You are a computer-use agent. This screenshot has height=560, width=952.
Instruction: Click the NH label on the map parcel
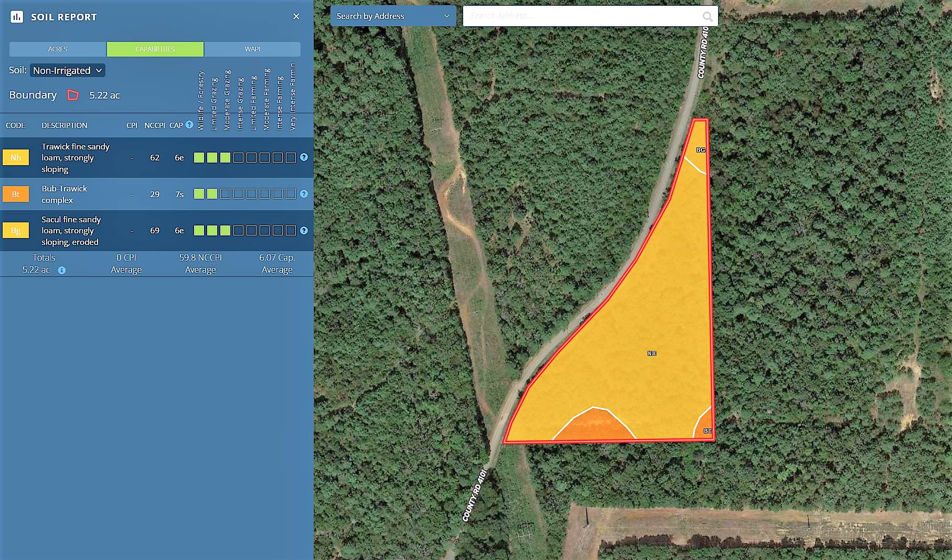pos(652,353)
